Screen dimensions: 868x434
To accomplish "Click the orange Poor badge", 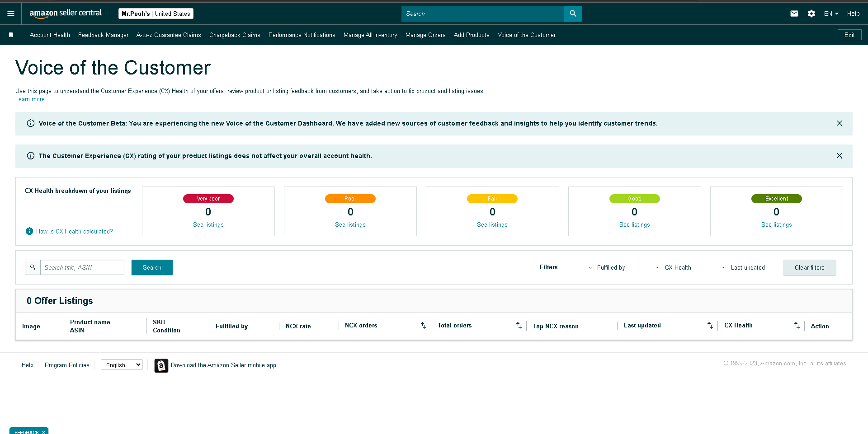I will tap(350, 199).
